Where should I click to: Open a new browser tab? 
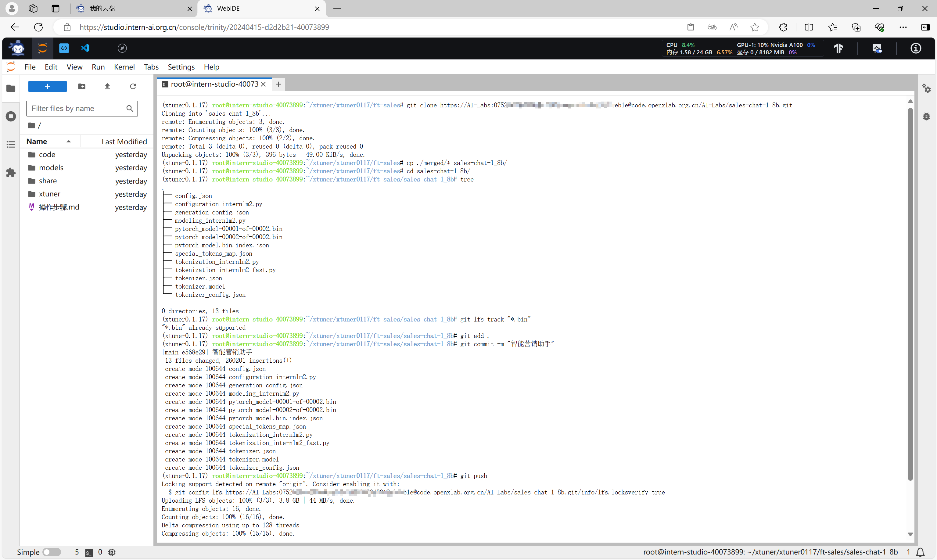(x=337, y=8)
